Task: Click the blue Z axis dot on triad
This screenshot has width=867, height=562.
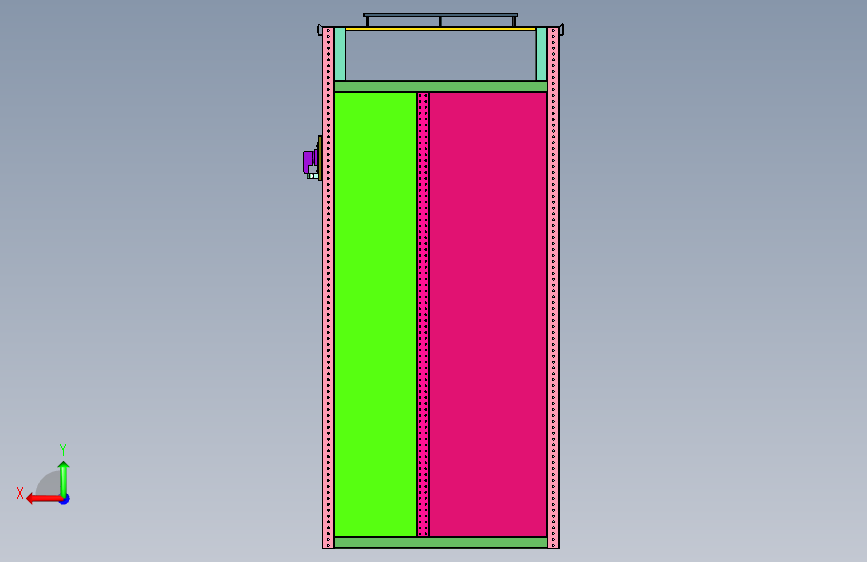Action: tap(65, 499)
